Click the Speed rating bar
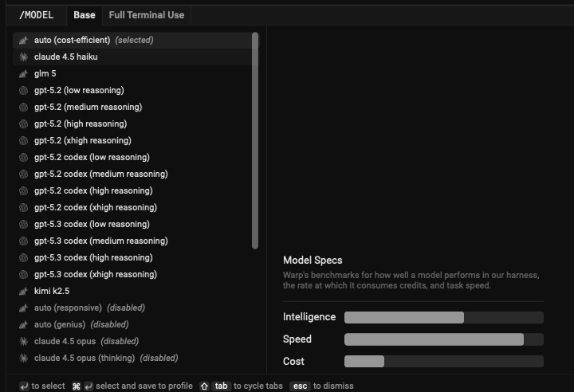The image size is (574, 392). [444, 339]
